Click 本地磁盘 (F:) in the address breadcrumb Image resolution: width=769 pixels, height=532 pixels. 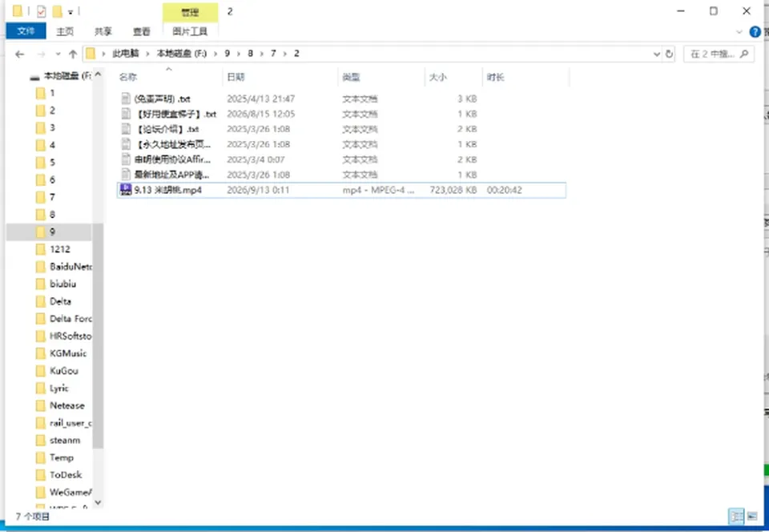click(x=182, y=54)
